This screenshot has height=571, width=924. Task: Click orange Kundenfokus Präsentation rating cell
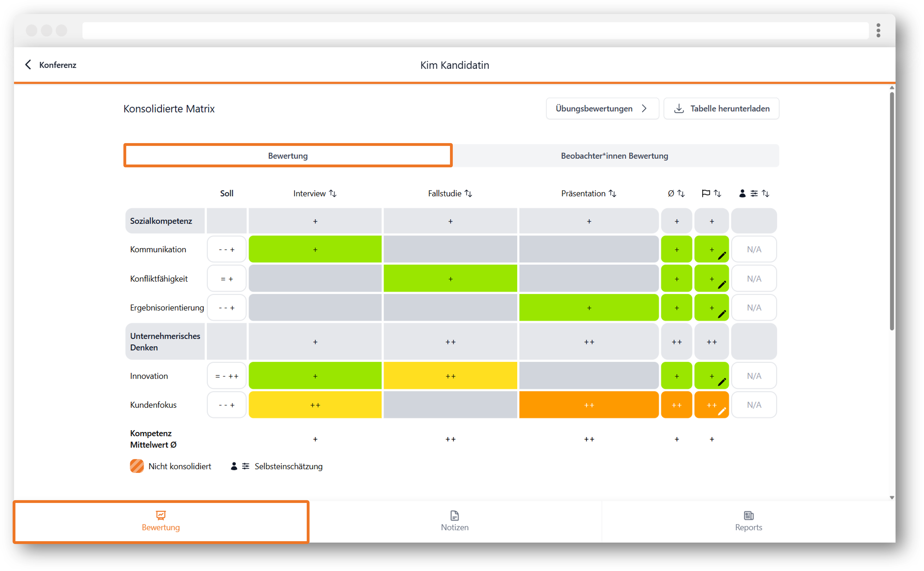pos(589,405)
